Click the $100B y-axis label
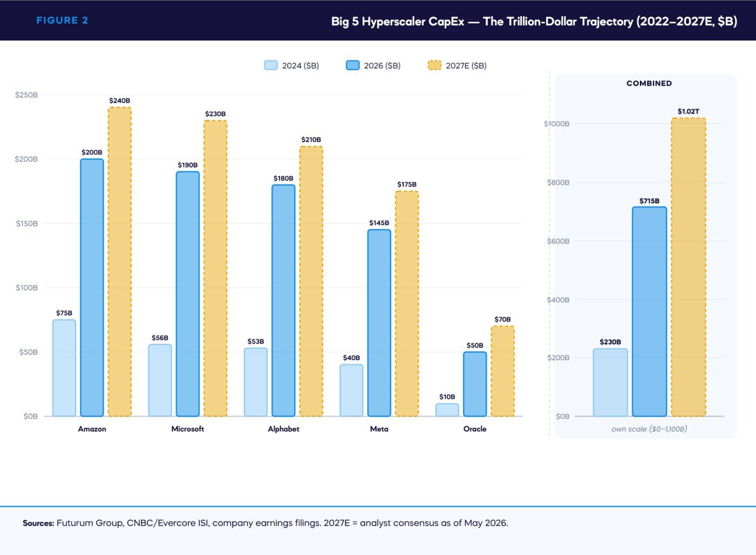The height and width of the screenshot is (555, 756). click(x=27, y=288)
